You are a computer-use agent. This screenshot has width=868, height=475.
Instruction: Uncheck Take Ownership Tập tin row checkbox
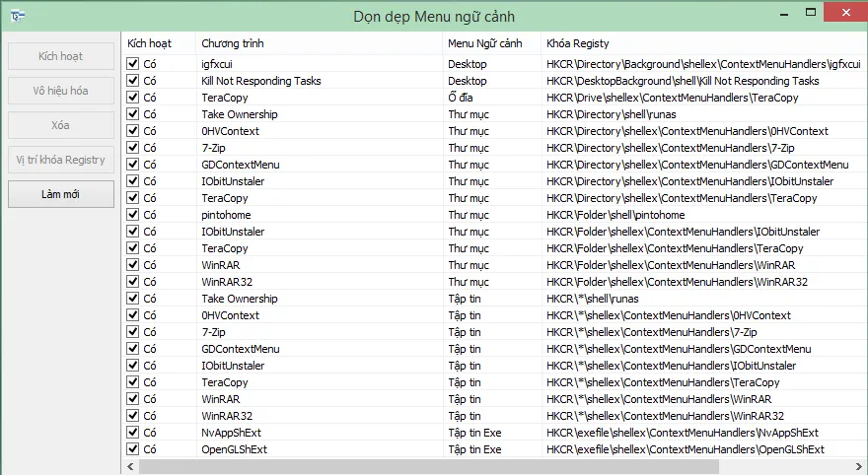[132, 298]
